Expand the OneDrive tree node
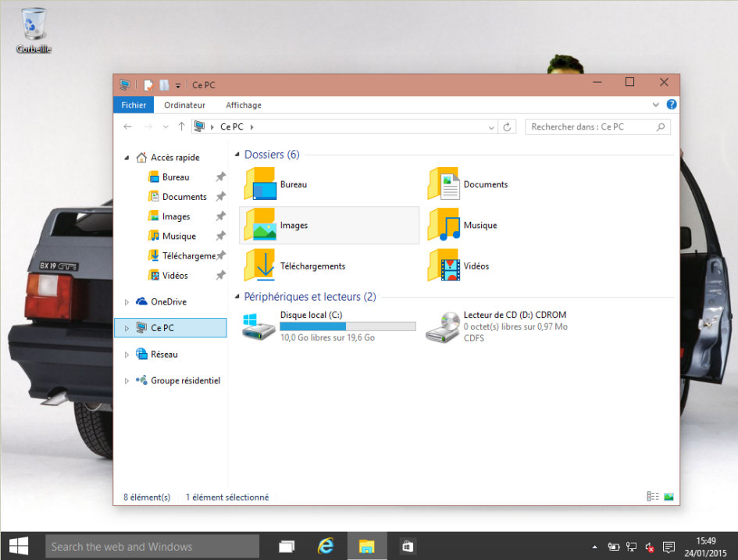The image size is (738, 560). [127, 301]
